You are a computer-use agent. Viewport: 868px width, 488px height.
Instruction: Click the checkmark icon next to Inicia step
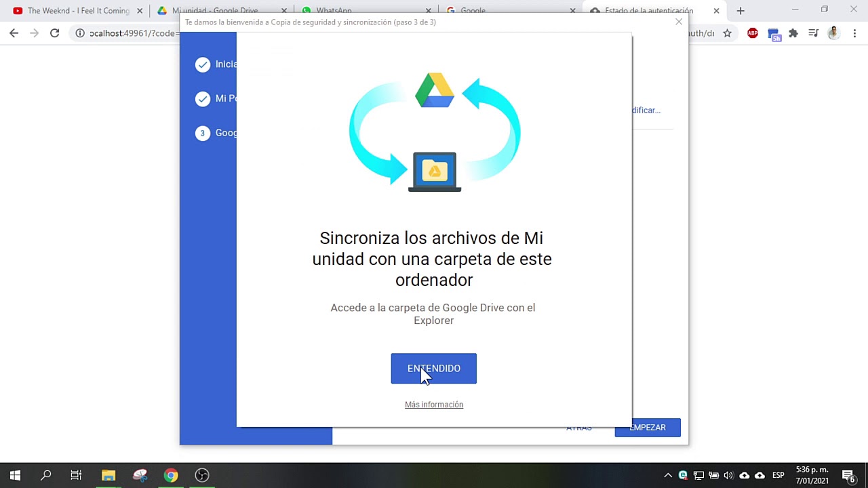click(x=203, y=64)
